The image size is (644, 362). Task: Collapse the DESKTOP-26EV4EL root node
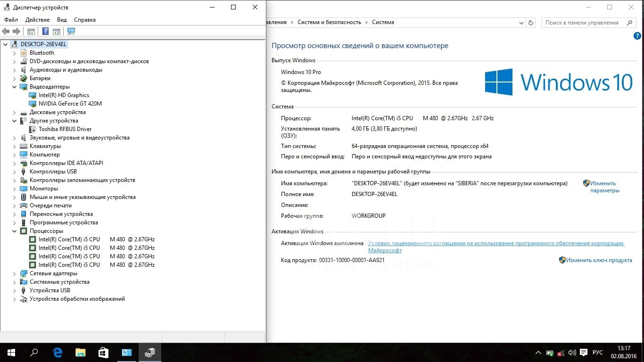pos(5,44)
